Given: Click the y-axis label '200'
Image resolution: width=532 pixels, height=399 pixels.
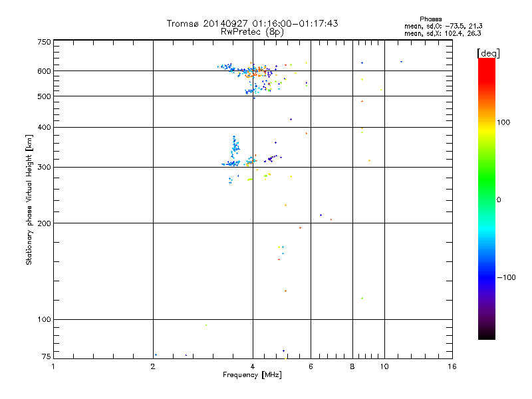Looking at the screenshot, I should 44,223.
